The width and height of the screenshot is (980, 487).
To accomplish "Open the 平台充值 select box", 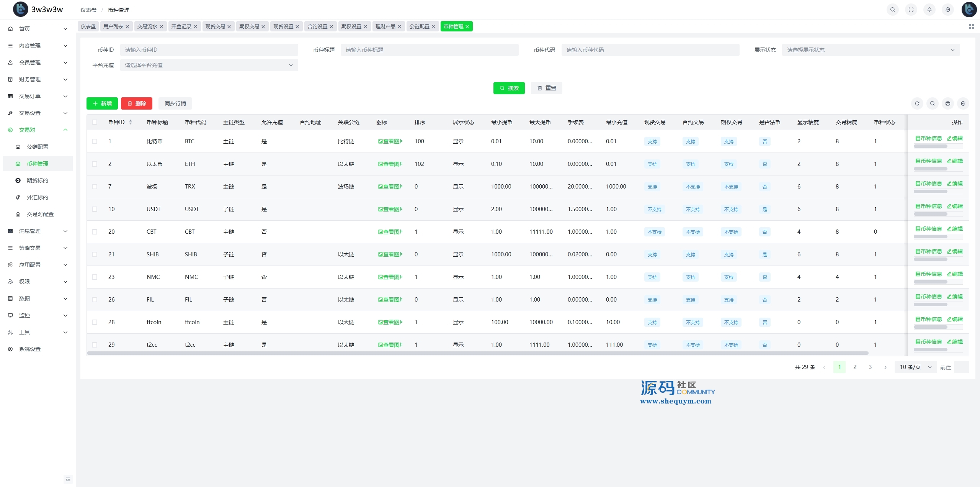I will click(209, 65).
